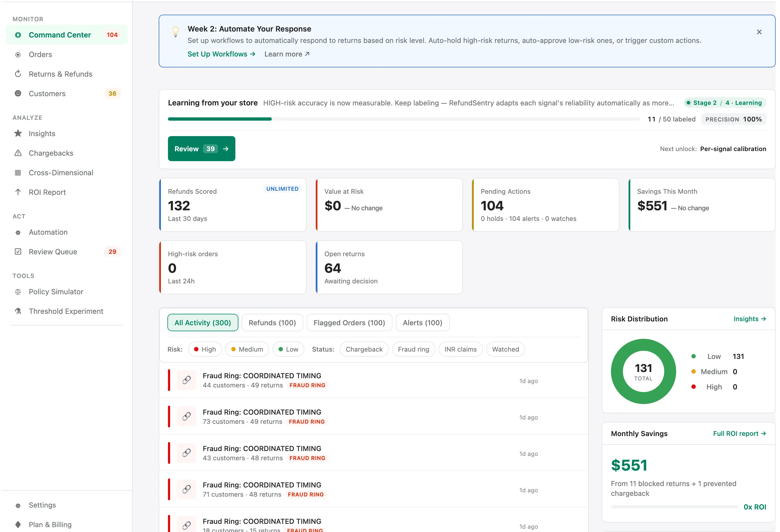Click the labeling progress bar

[x=403, y=119]
